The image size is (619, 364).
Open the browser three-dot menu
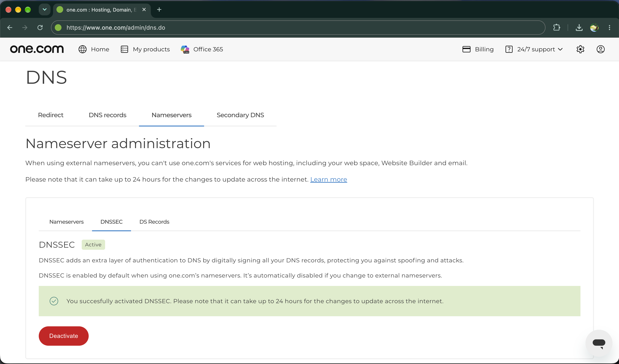pyautogui.click(x=610, y=28)
